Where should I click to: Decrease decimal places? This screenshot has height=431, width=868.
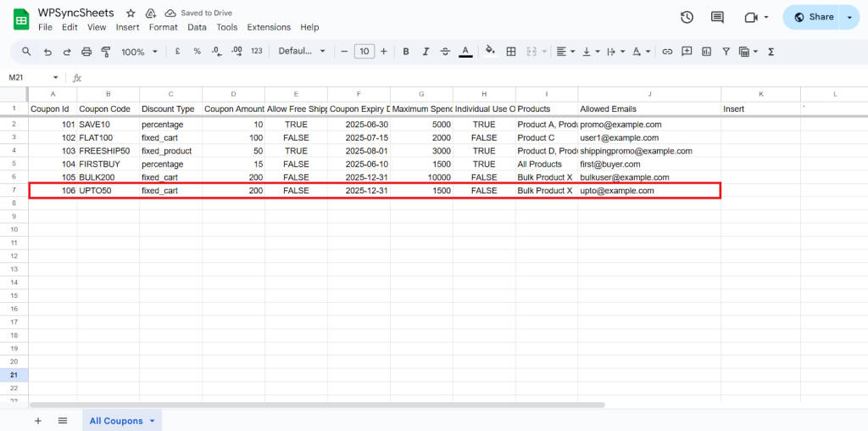[216, 52]
